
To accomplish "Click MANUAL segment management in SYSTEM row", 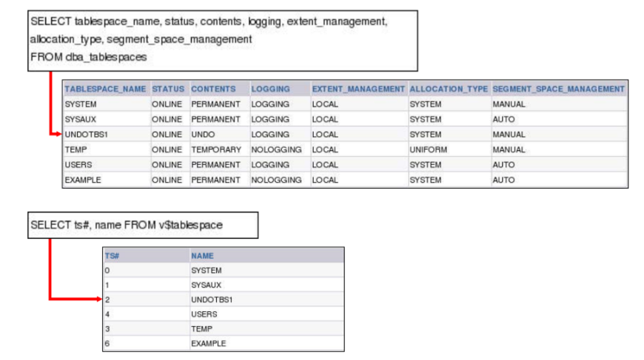I will [x=509, y=104].
